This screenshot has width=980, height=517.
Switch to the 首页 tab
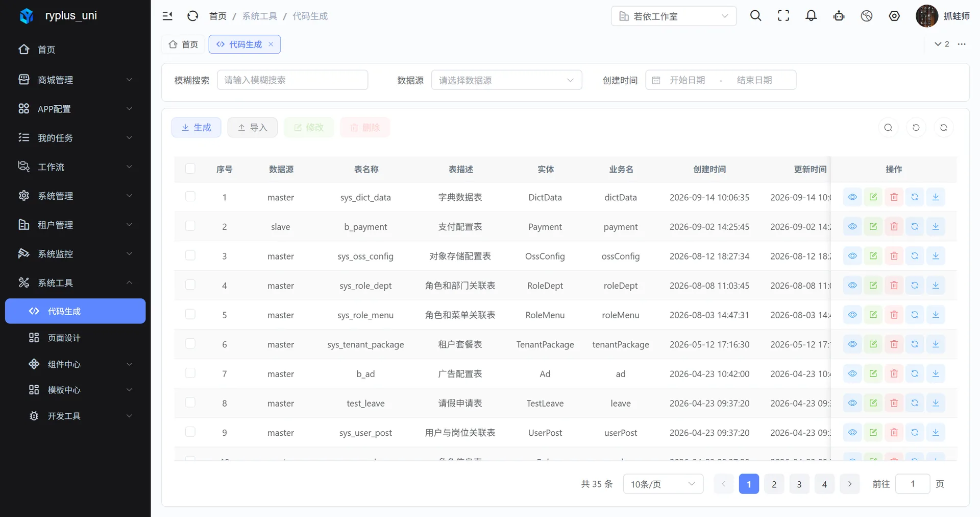point(183,44)
